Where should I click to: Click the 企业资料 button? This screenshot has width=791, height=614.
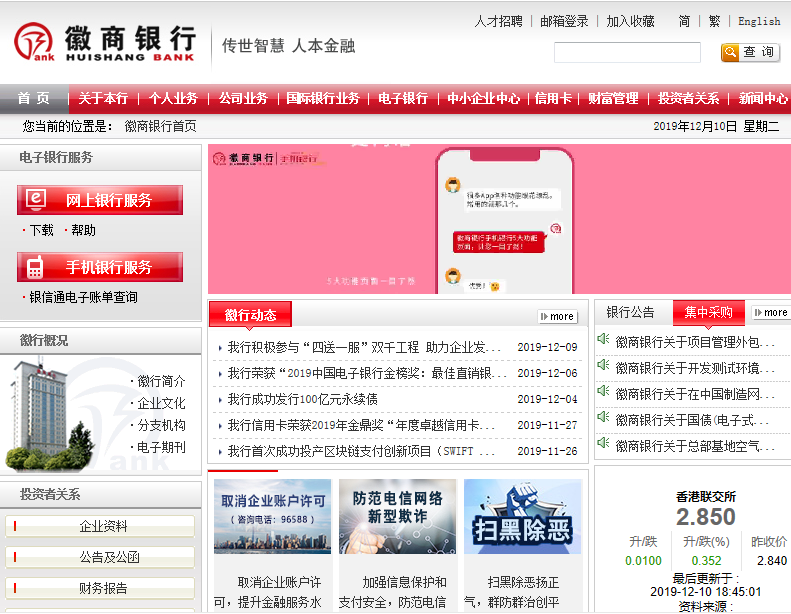coord(100,526)
